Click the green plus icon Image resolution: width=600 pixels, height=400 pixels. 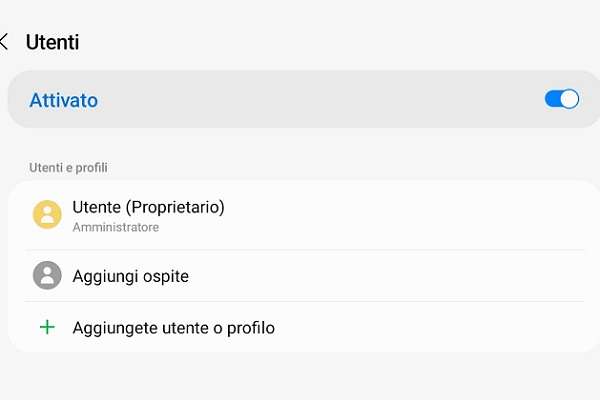point(47,327)
